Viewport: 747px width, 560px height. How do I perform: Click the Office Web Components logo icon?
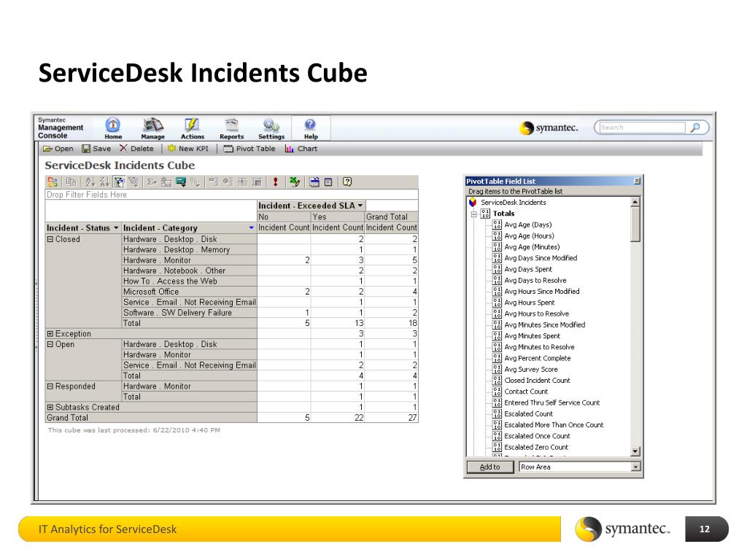[x=53, y=182]
